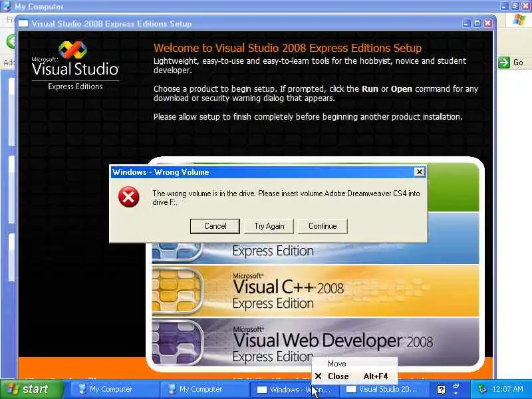Click the green tray icon next to the clock
Viewport: 532px width, 399px height.
[x=481, y=389]
